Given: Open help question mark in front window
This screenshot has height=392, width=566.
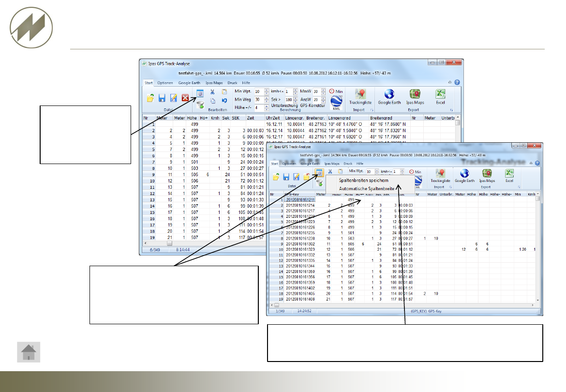Looking at the screenshot, I should pyautogui.click(x=537, y=163).
